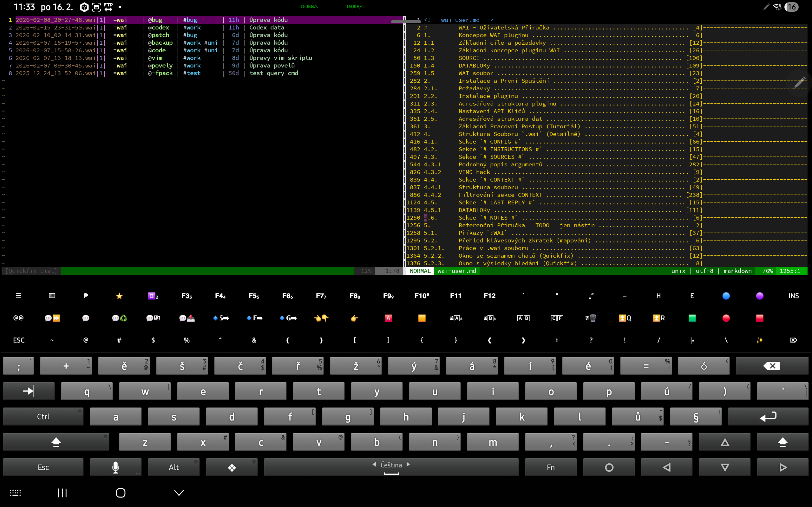Select the @codex quickfix entry
Screen dimensions: 812x507
click(x=158, y=28)
